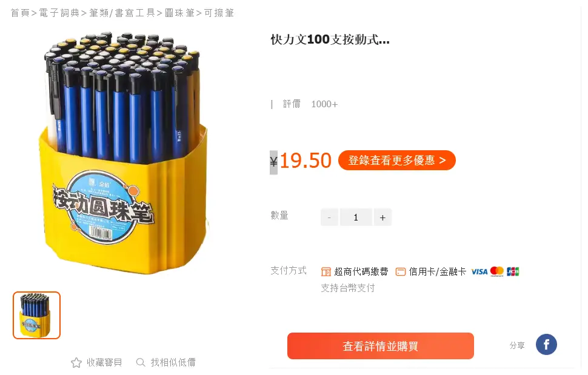Click the quantity input field
Image resolution: width=588 pixels, height=375 pixels.
click(356, 217)
